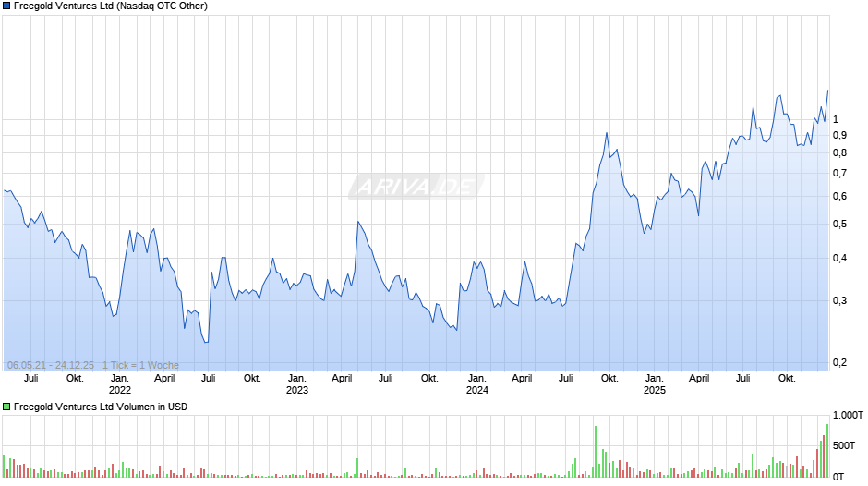Viewport: 868px width, 486px height.
Task: Click the '2022' year label on the x-axis
Action: pos(119,390)
